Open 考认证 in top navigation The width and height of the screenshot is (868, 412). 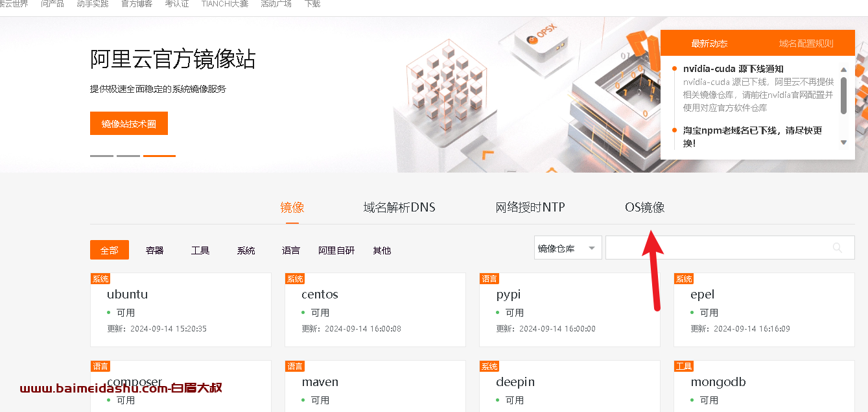[x=177, y=4]
